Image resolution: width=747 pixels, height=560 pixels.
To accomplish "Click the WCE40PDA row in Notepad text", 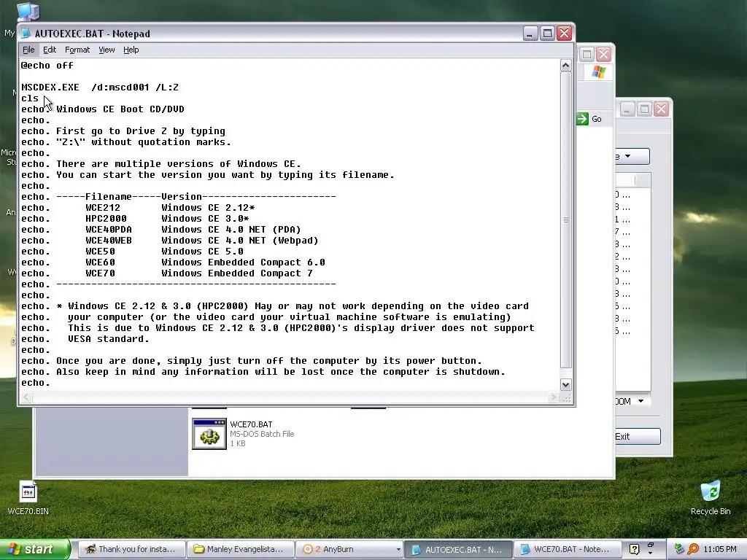I will click(x=161, y=230).
